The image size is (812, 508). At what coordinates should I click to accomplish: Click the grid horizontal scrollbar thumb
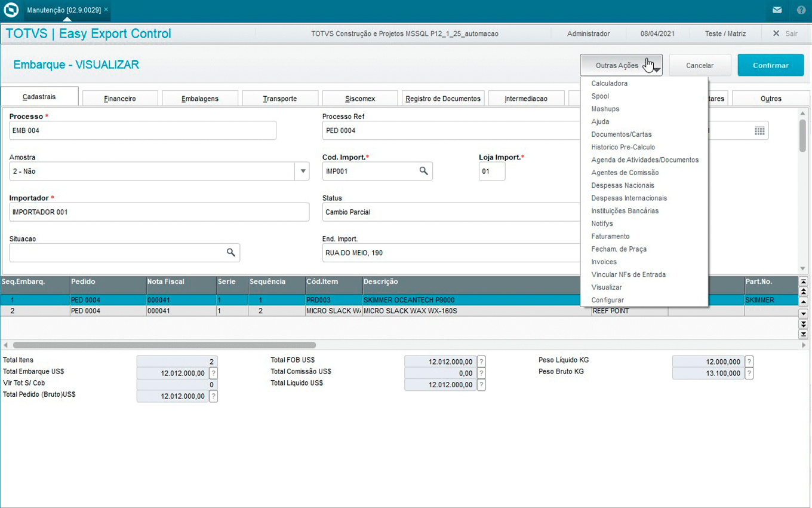[x=164, y=345]
